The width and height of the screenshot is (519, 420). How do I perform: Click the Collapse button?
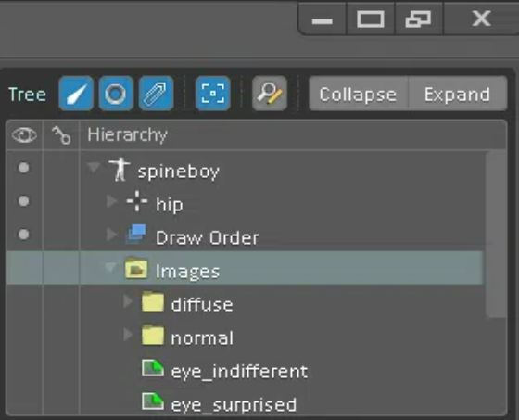point(359,94)
